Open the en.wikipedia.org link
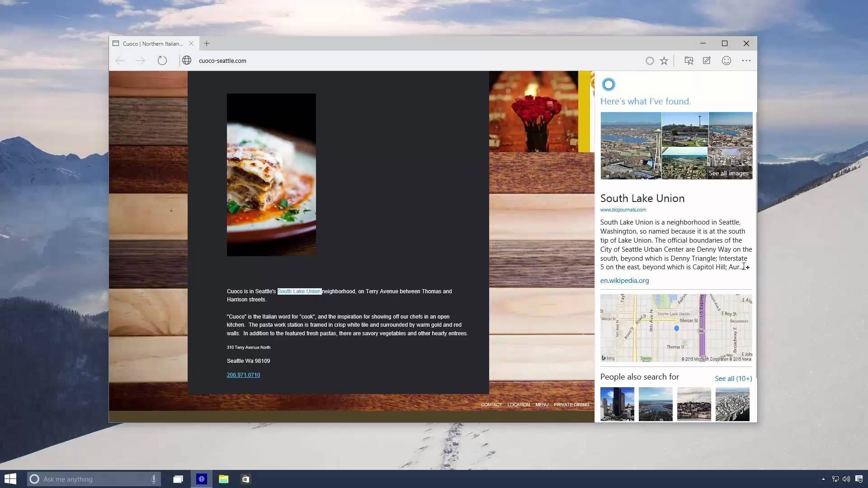 (x=624, y=281)
